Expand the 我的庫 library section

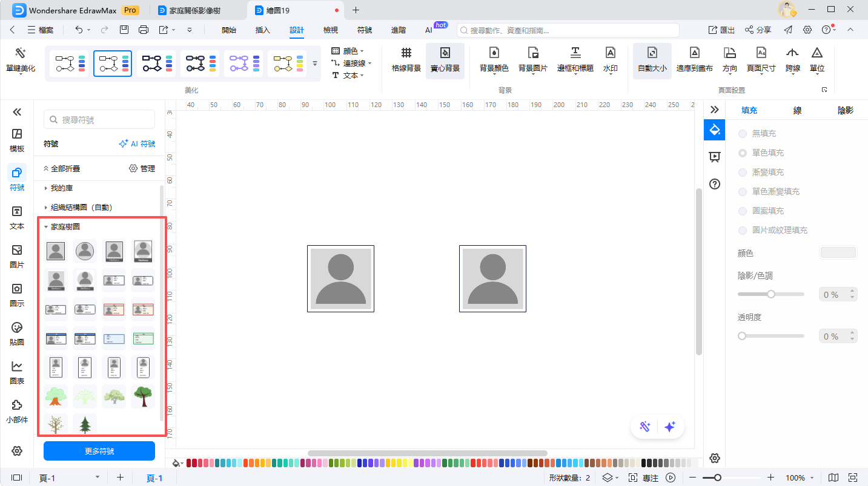click(x=46, y=188)
